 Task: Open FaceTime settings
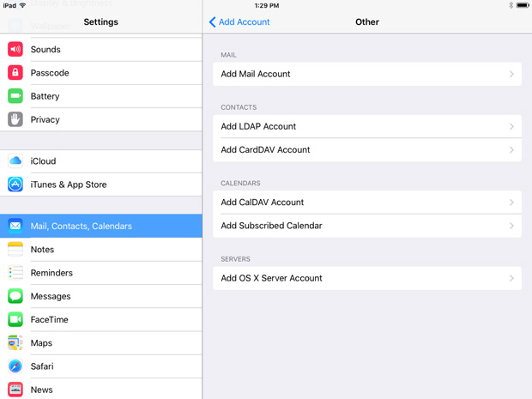click(x=101, y=319)
